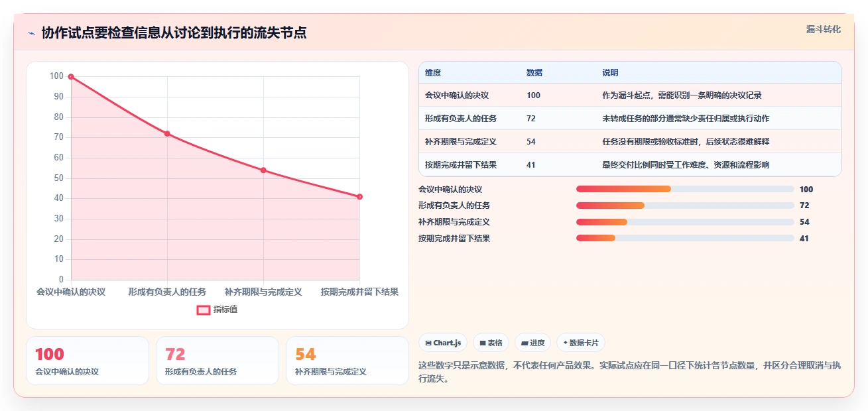Click table value 72 in 数据 column

pyautogui.click(x=531, y=119)
